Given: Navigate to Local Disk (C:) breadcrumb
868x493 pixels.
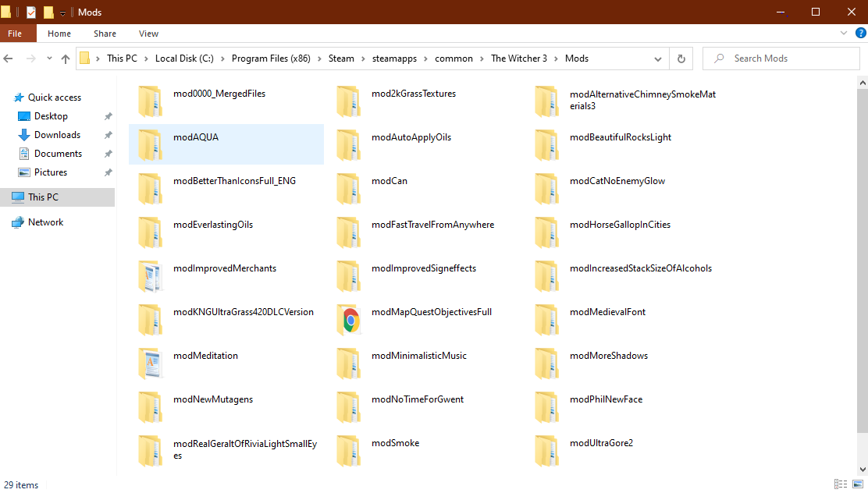Looking at the screenshot, I should pyautogui.click(x=184, y=59).
